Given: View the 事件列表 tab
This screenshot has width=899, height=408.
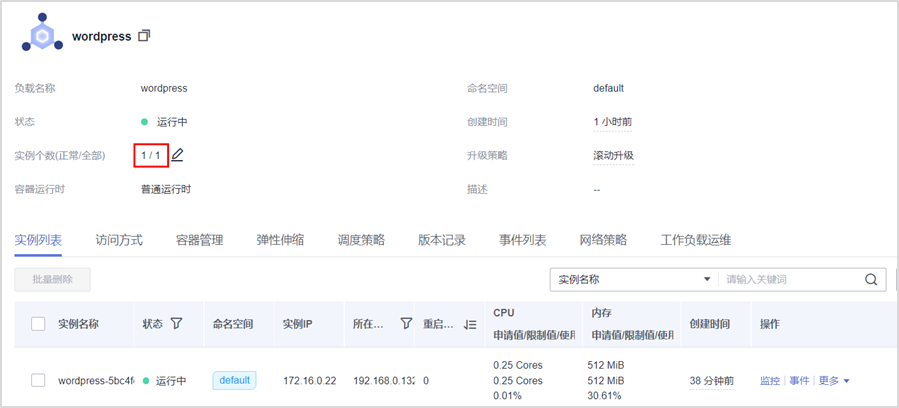Looking at the screenshot, I should coord(522,240).
